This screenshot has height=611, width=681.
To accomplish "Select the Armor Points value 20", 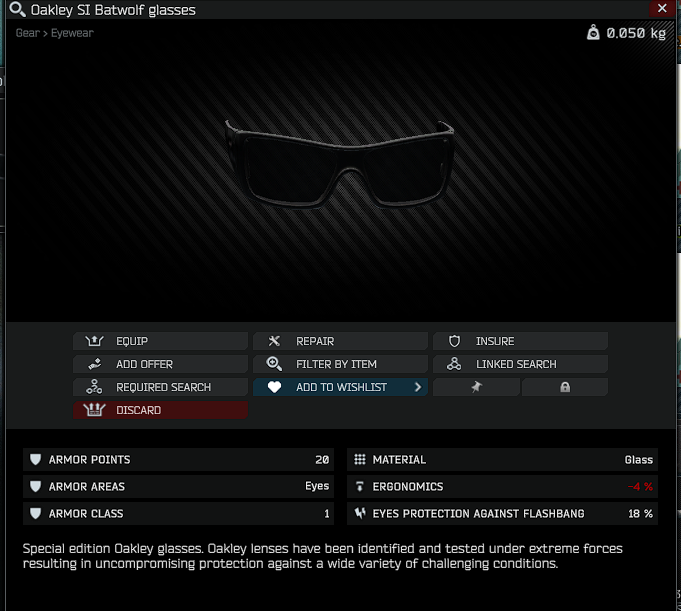I will click(322, 460).
